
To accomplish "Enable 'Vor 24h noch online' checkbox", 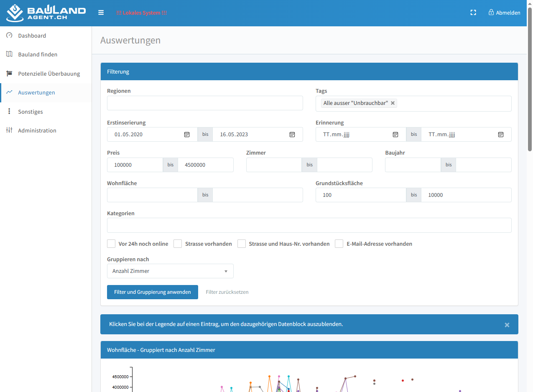I will pos(111,244).
